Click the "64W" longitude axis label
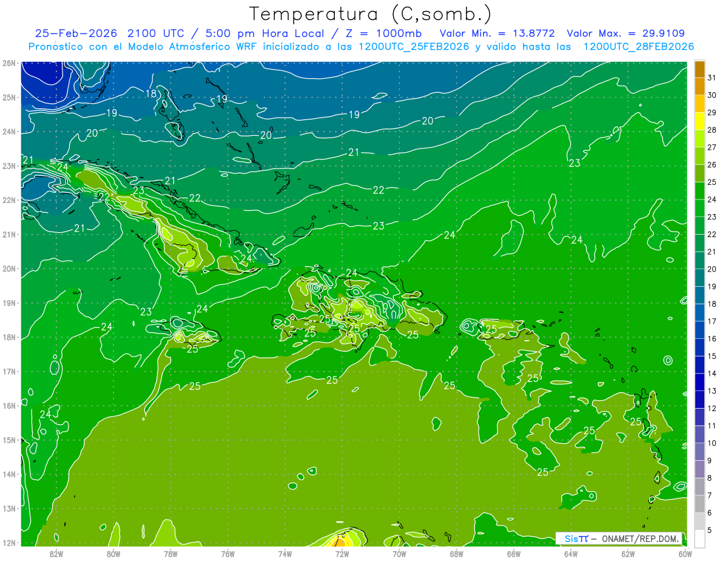The width and height of the screenshot is (728, 562). pyautogui.click(x=571, y=554)
